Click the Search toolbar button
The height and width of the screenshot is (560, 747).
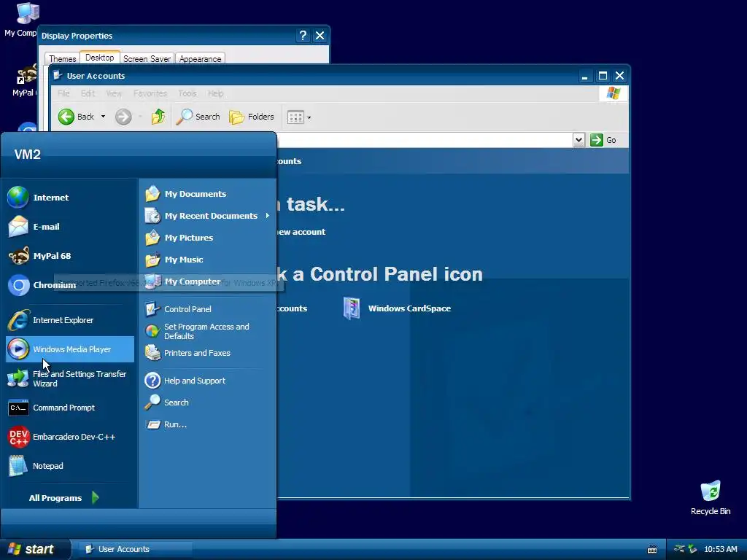pyautogui.click(x=198, y=117)
